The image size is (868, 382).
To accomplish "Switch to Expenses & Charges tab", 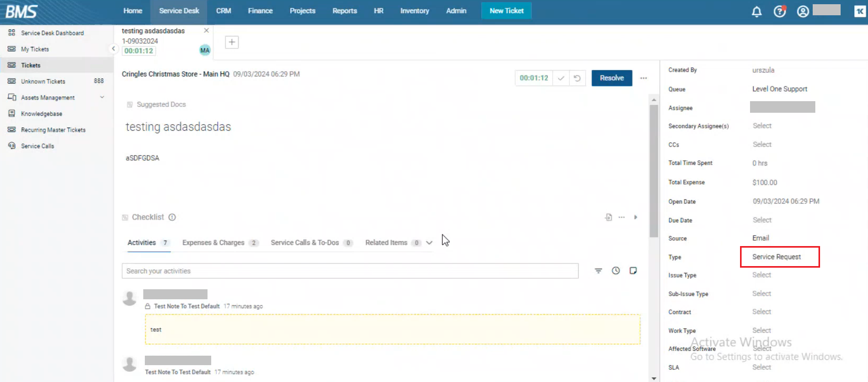I will [213, 243].
